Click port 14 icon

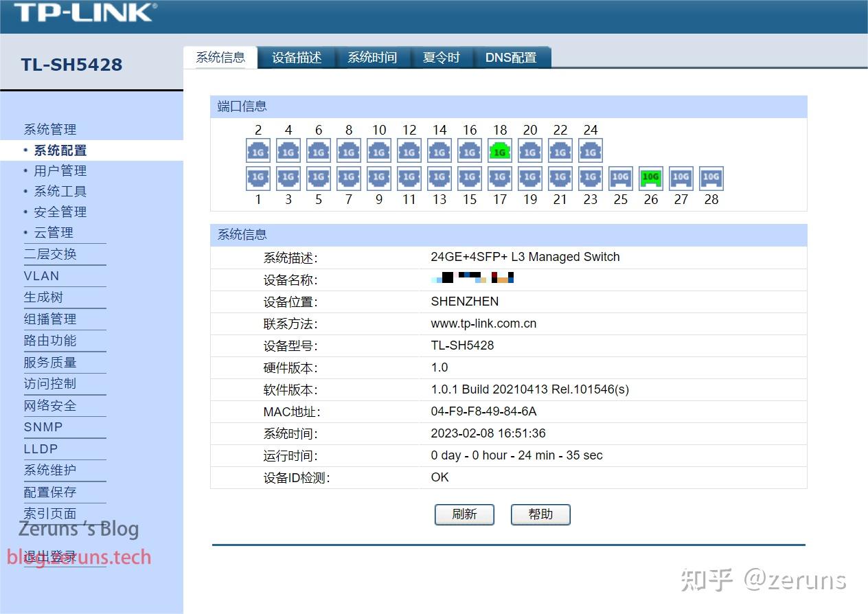439,150
